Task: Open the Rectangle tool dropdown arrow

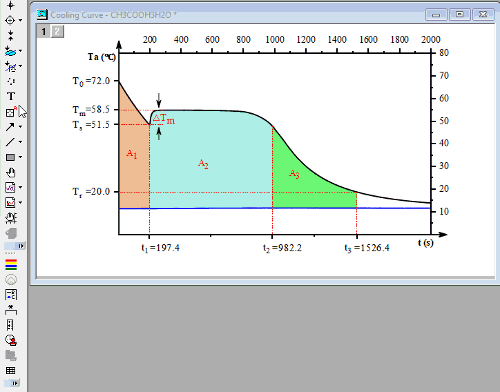Action: [20, 157]
